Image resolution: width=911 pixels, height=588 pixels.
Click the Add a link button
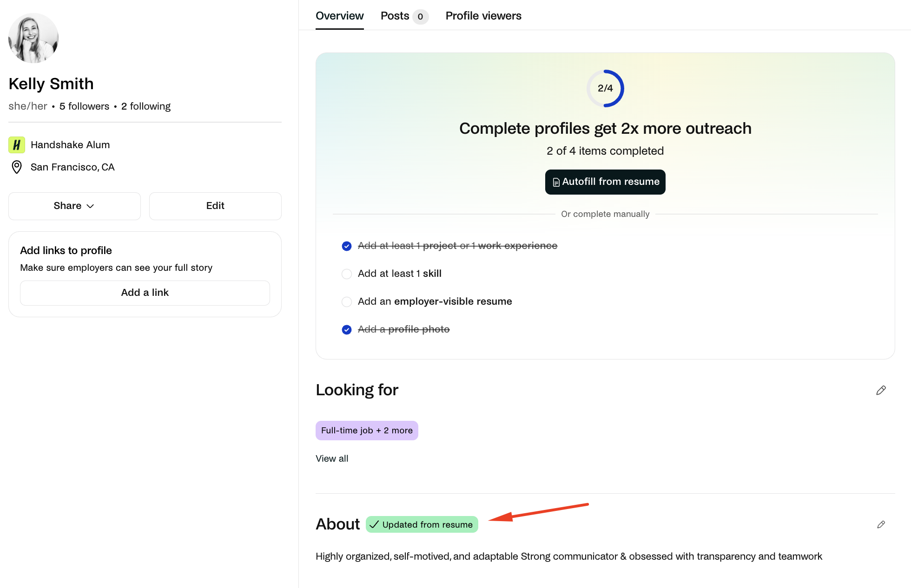point(145,293)
